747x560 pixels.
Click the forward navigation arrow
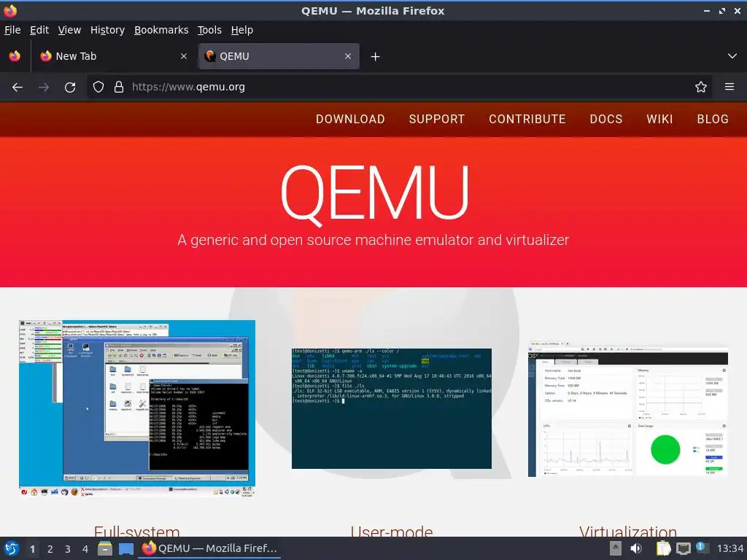44,87
